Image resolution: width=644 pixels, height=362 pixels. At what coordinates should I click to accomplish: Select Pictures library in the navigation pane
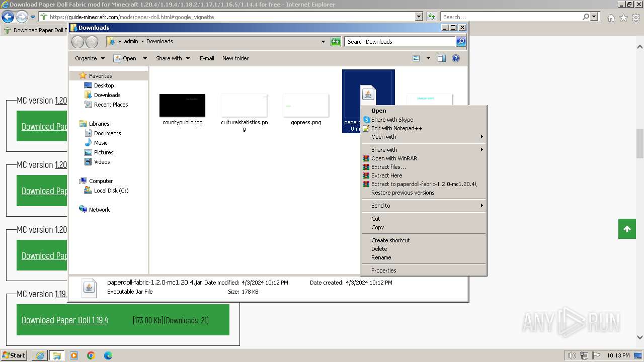pos(104,152)
